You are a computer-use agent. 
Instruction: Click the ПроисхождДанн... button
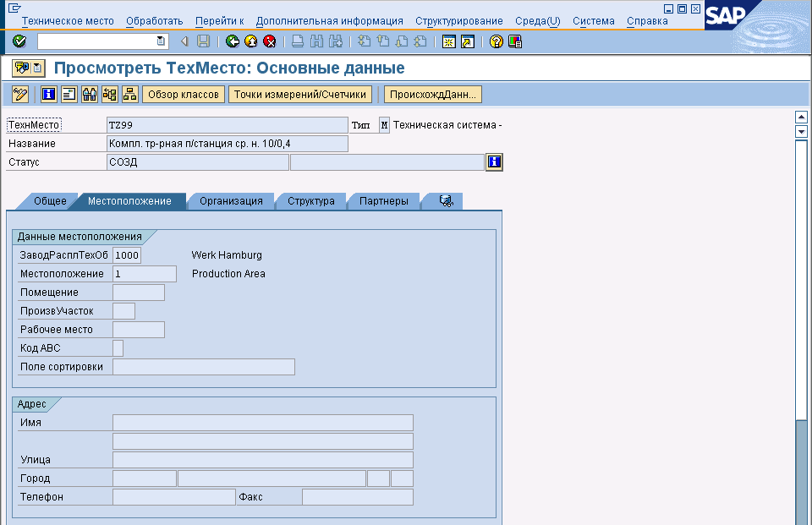(432, 94)
